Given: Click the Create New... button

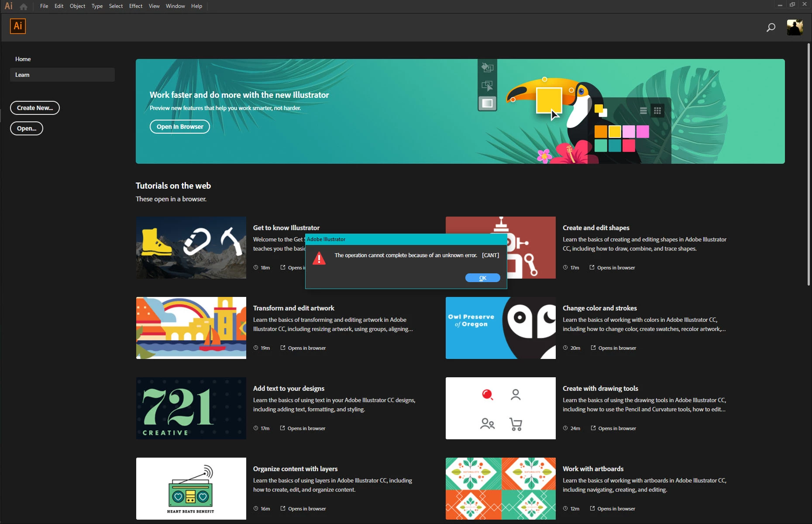Looking at the screenshot, I should coord(35,108).
